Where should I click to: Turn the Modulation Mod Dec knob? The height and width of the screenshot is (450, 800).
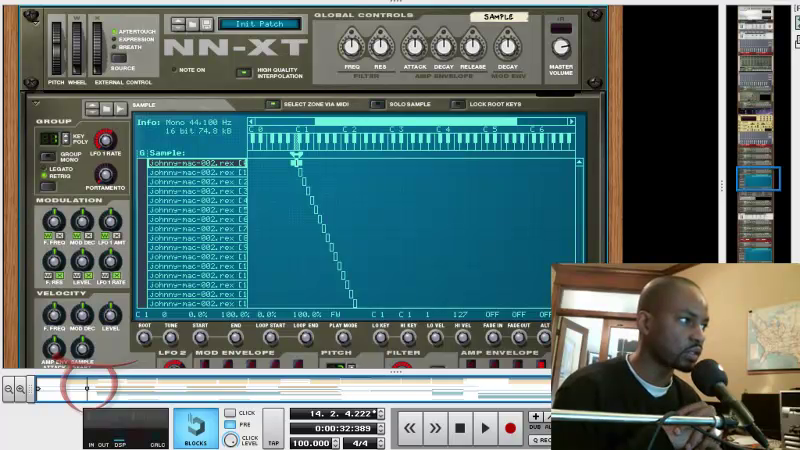click(x=82, y=221)
